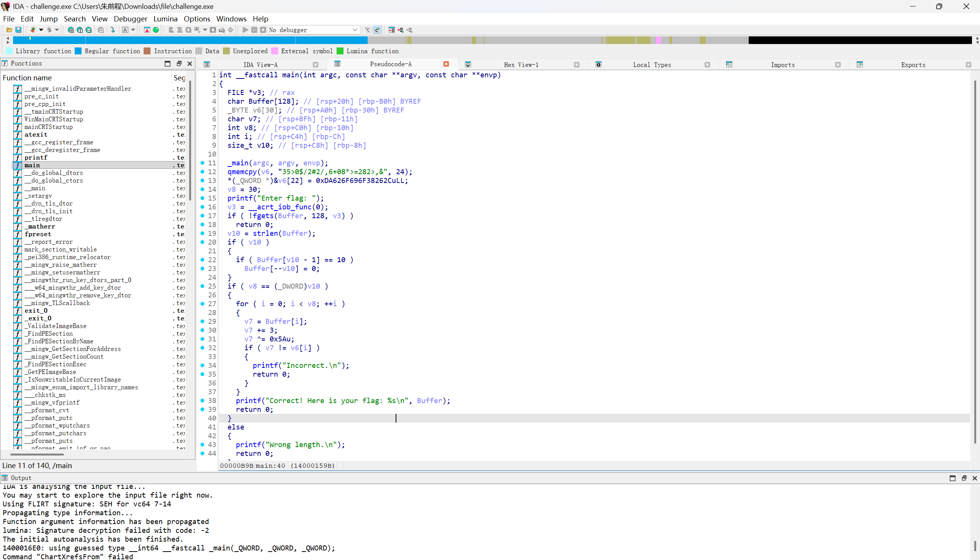Click the Save database floppy icon
The height and width of the screenshot is (560, 980).
point(18,30)
